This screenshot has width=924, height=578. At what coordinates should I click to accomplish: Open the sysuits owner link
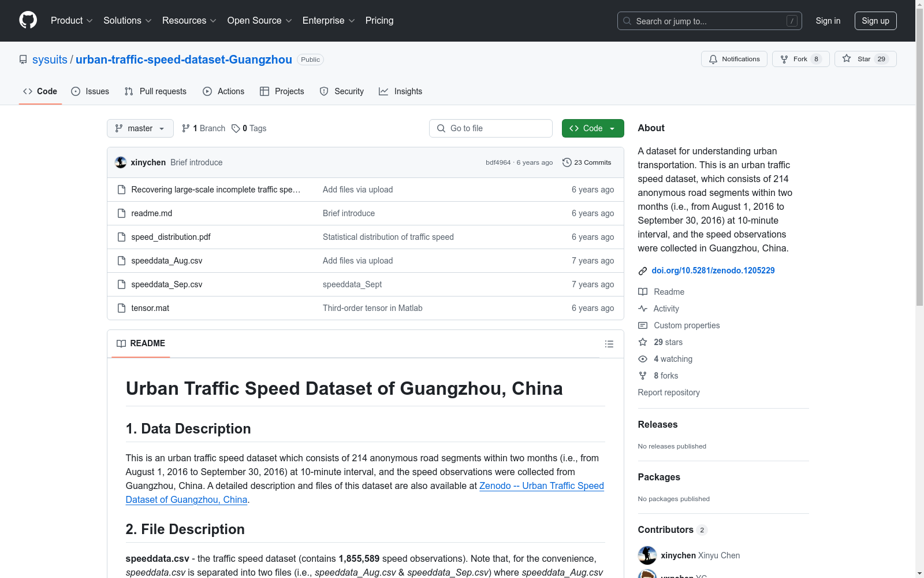50,60
